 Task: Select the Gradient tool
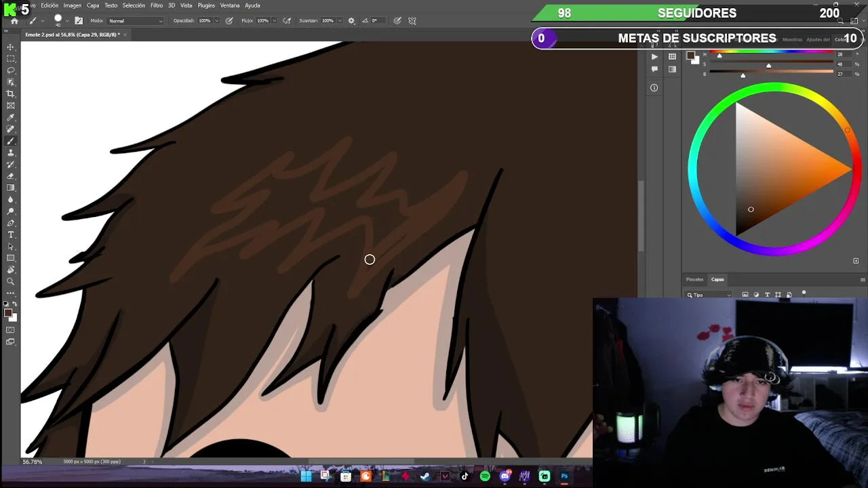pyautogui.click(x=11, y=188)
